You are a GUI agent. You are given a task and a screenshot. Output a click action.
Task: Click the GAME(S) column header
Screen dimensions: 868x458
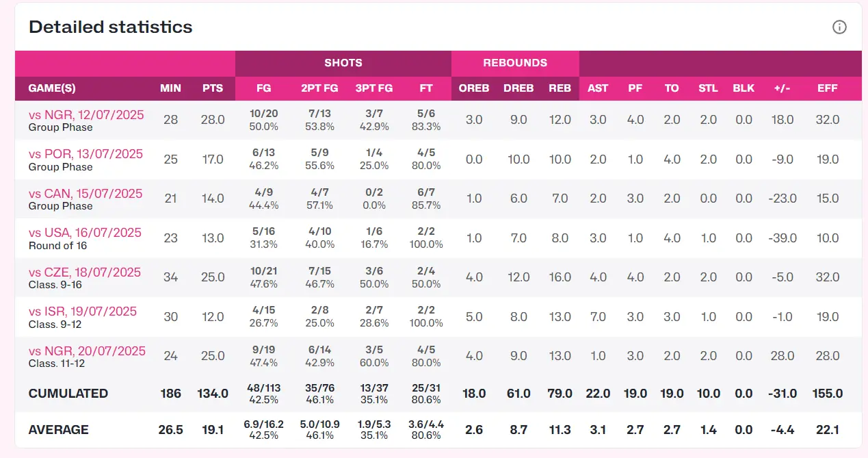52,88
